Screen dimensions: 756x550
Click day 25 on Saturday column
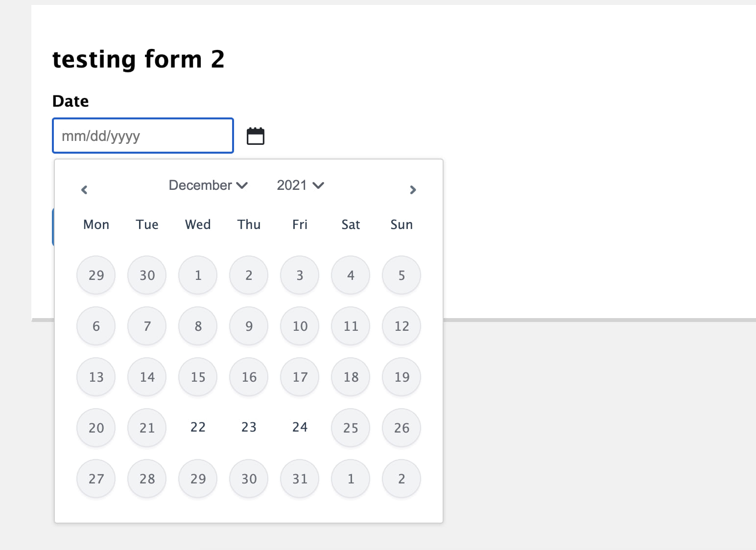(x=351, y=428)
